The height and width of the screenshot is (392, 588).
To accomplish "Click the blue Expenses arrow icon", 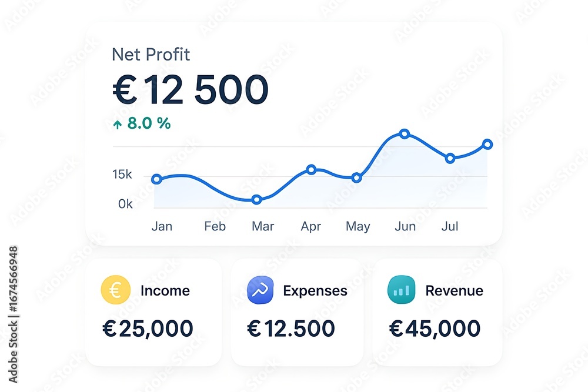I will 260,290.
